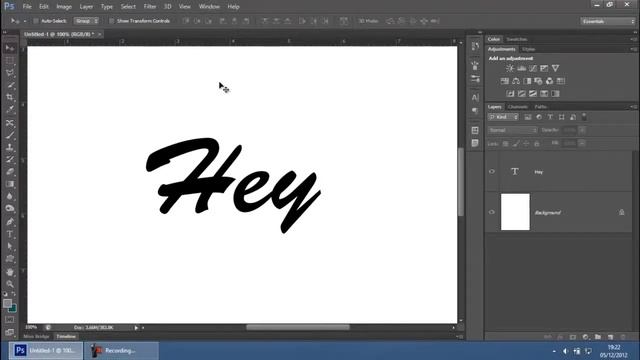Select the Hand tool
The width and height of the screenshot is (640, 360).
pos(10,272)
